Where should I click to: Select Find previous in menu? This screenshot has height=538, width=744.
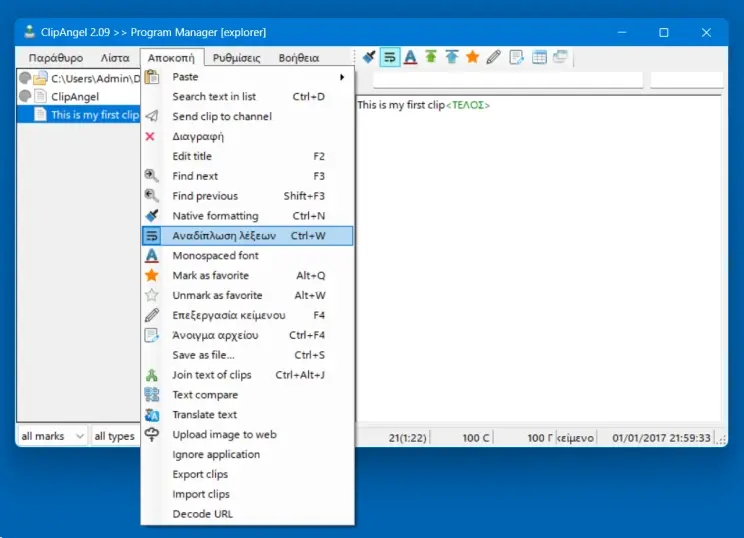click(248, 196)
